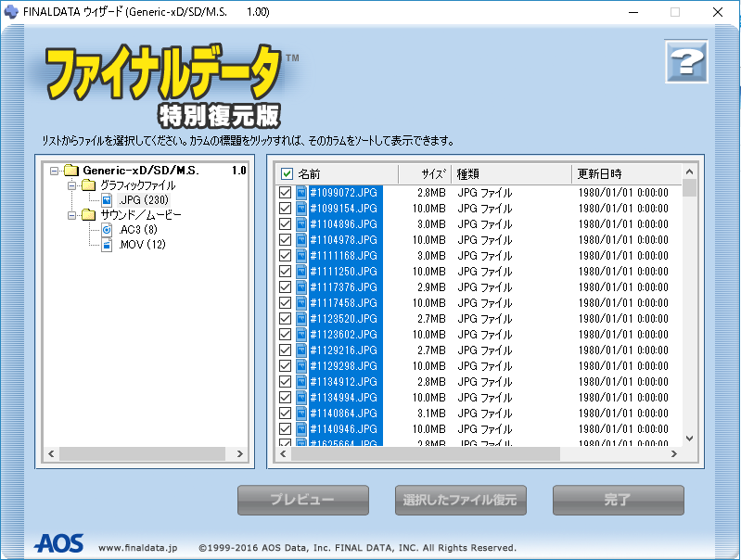Click the 完了 button
The image size is (741, 560).
tap(619, 500)
